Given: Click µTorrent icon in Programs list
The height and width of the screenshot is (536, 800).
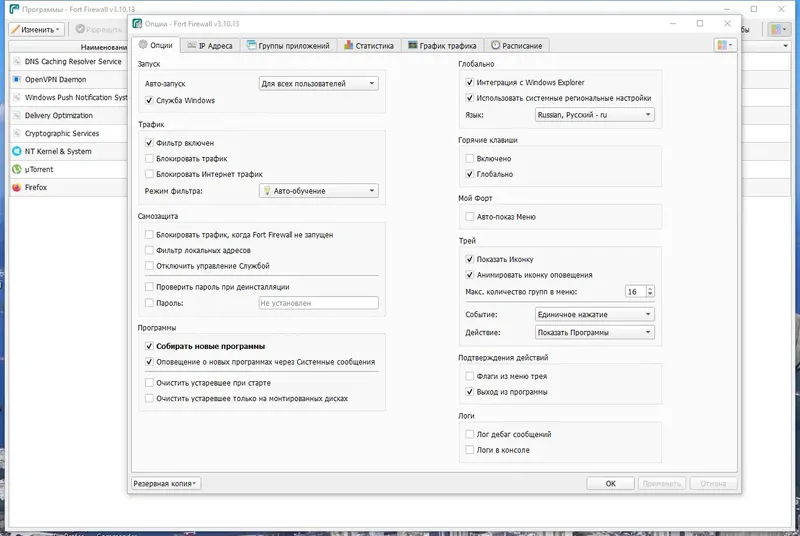Looking at the screenshot, I should (17, 169).
